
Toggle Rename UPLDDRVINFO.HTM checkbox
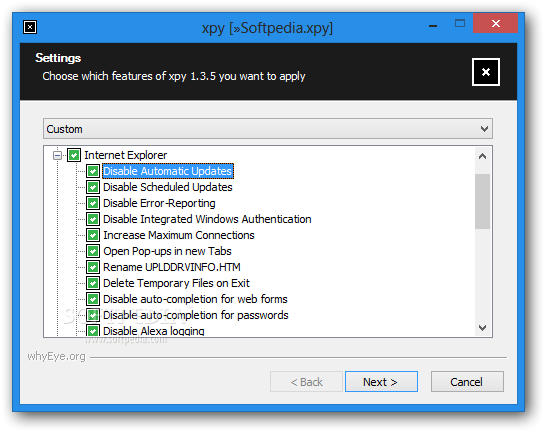[x=93, y=267]
